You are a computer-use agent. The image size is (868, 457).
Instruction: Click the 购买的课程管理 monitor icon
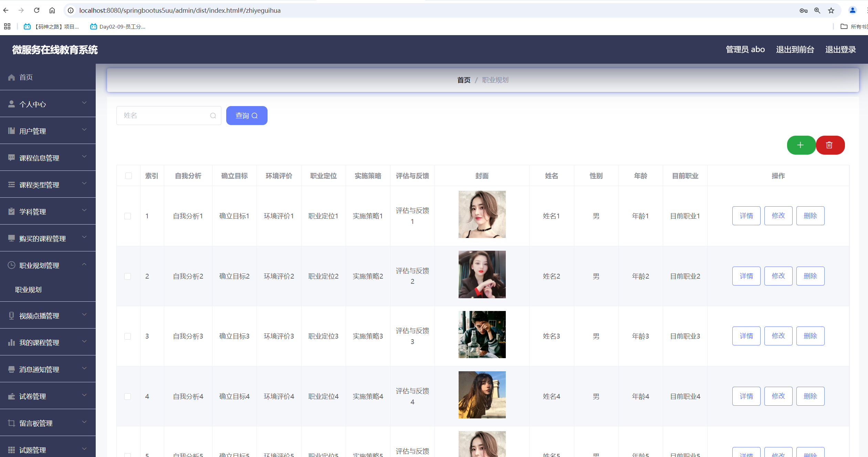coord(11,238)
